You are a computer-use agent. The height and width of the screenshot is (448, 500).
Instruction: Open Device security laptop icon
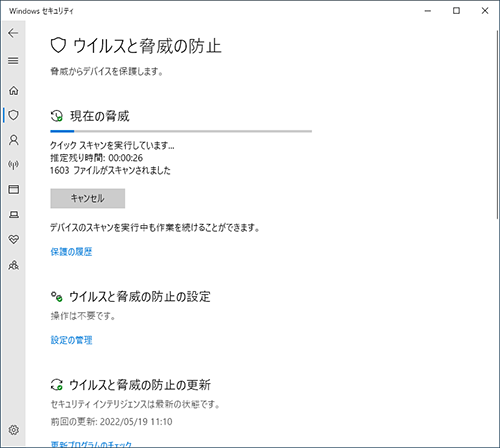pos(14,214)
